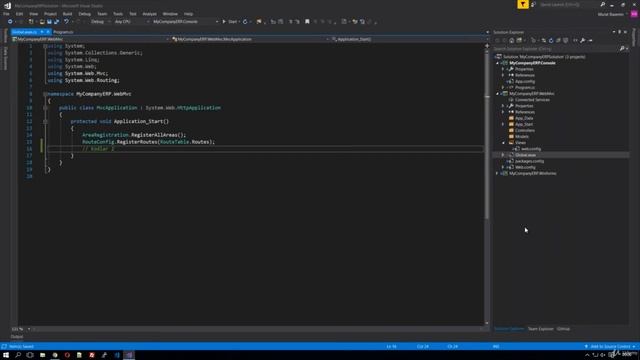640x360 pixels.
Task: Click the Undo toolbar icon
Action: [66, 22]
